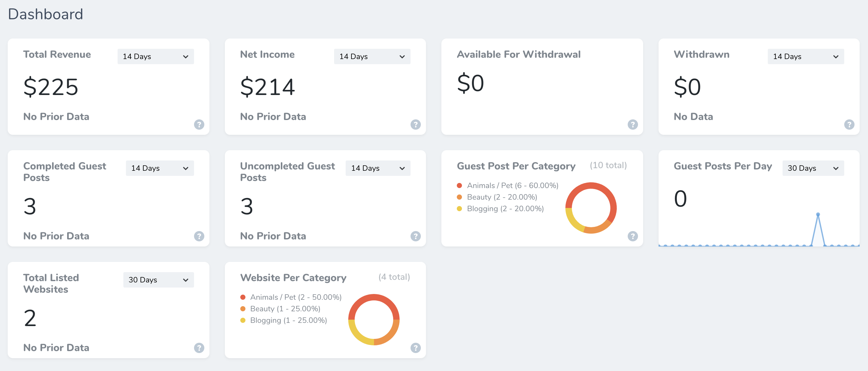Open help tooltip for Net Income card
The image size is (868, 371).
coord(415,125)
